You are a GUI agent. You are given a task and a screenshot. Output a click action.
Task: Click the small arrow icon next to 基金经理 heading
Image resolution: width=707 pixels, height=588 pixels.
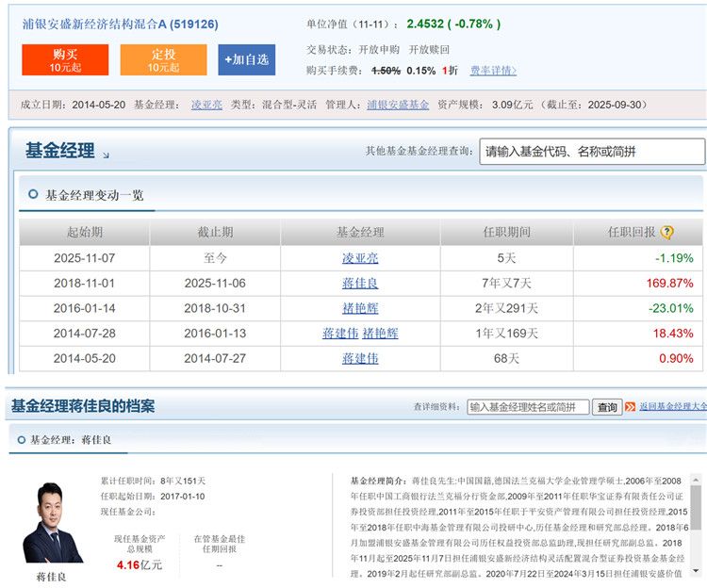tap(106, 155)
